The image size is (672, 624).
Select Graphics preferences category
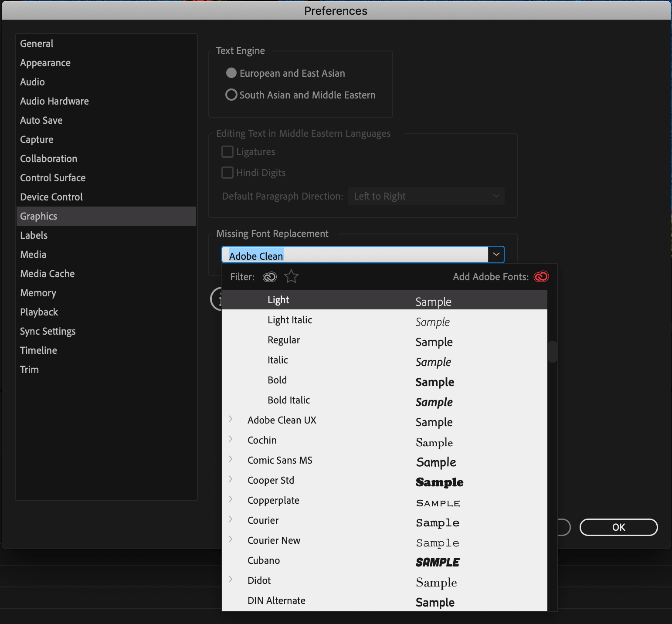106,216
